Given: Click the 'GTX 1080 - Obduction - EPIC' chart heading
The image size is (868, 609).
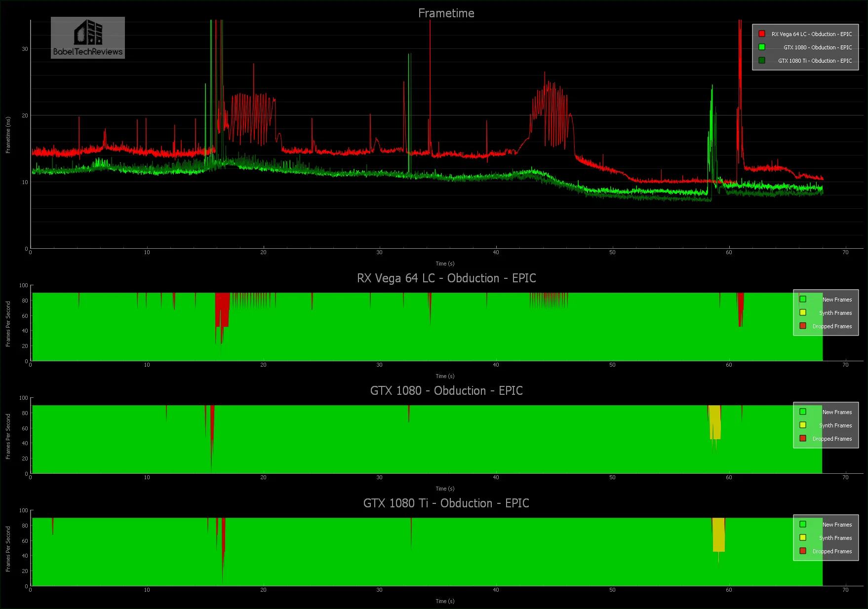Looking at the screenshot, I should pyautogui.click(x=446, y=391).
